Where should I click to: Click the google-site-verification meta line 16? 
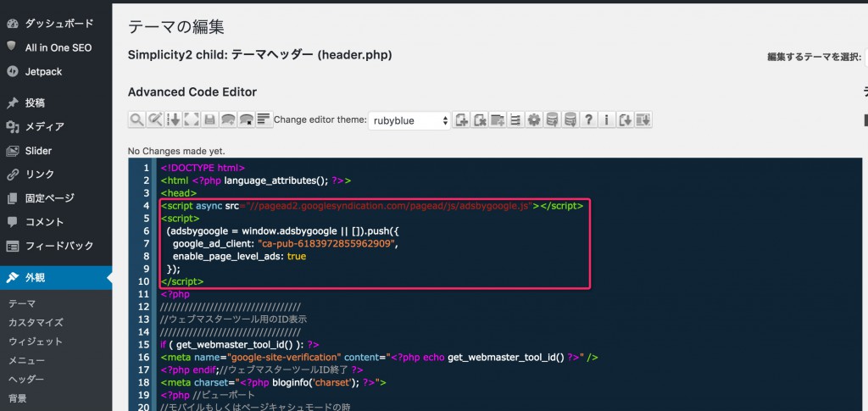coord(379,358)
